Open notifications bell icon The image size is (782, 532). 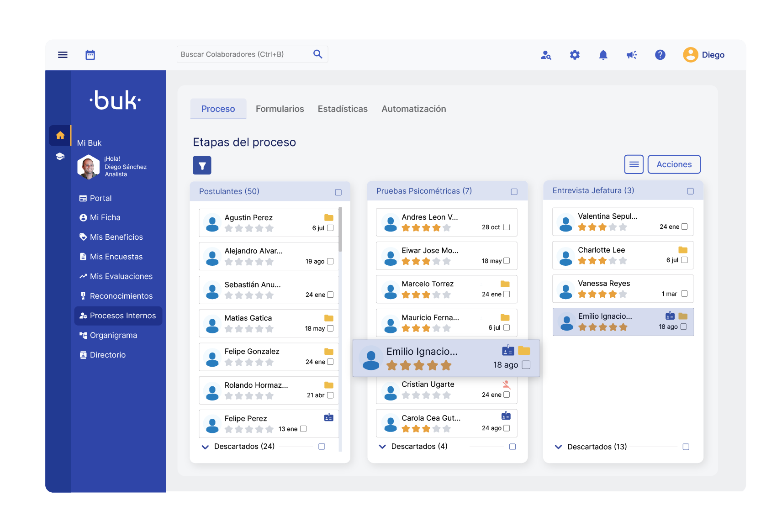[x=603, y=55]
